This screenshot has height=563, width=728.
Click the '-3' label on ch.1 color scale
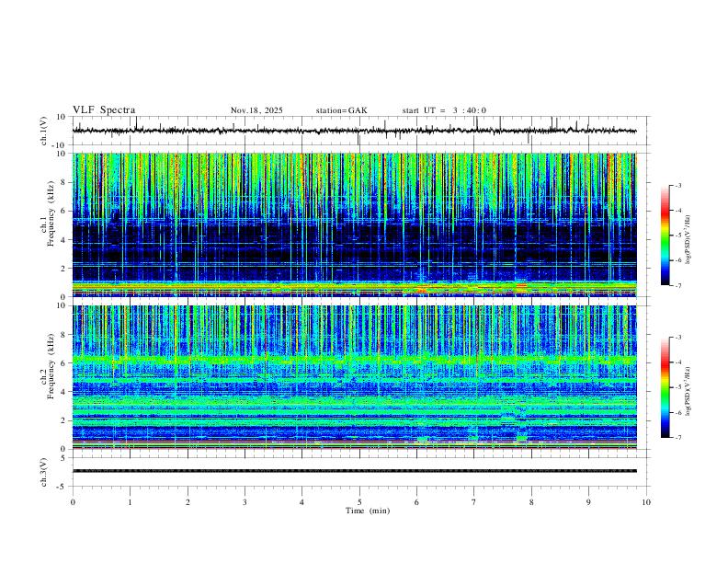677,185
